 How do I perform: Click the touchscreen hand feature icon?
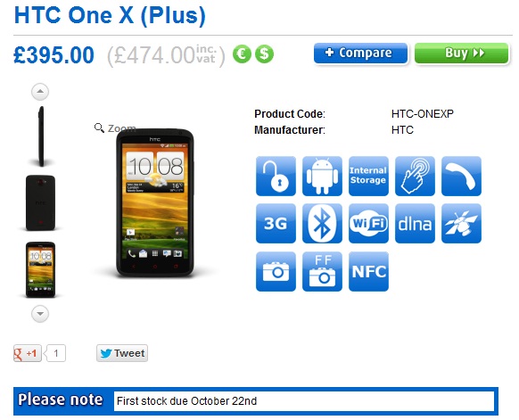point(415,176)
